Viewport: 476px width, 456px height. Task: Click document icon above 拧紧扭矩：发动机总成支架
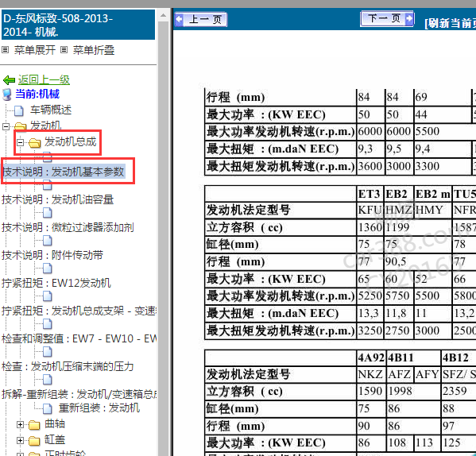coord(48,296)
